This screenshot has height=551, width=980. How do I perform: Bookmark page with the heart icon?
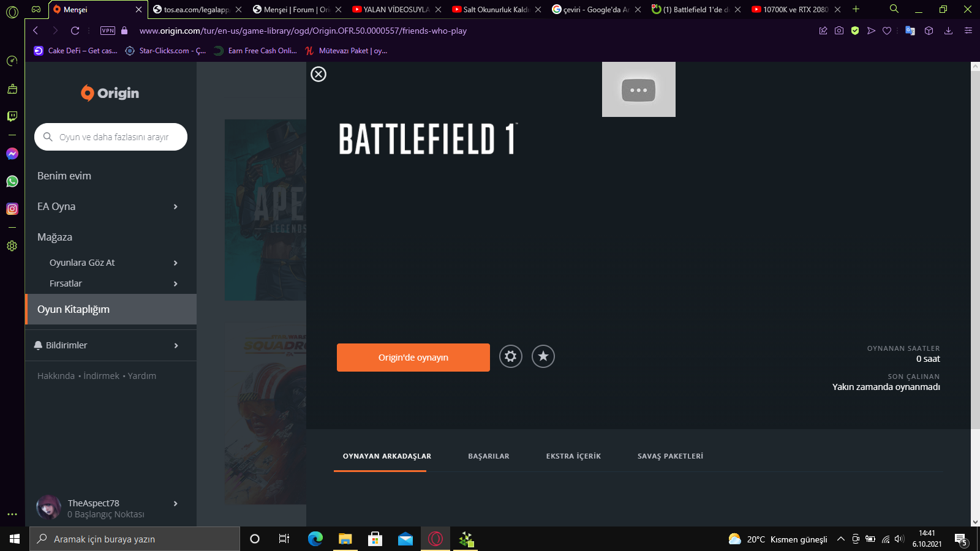887,31
